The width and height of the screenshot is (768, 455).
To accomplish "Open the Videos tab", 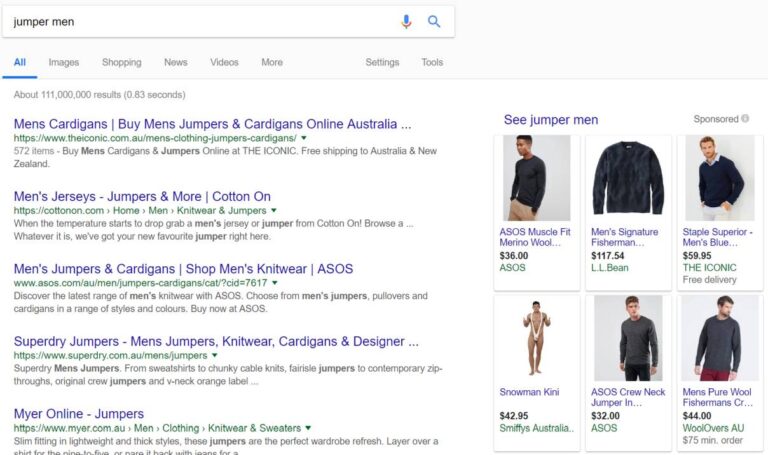I will (x=224, y=62).
